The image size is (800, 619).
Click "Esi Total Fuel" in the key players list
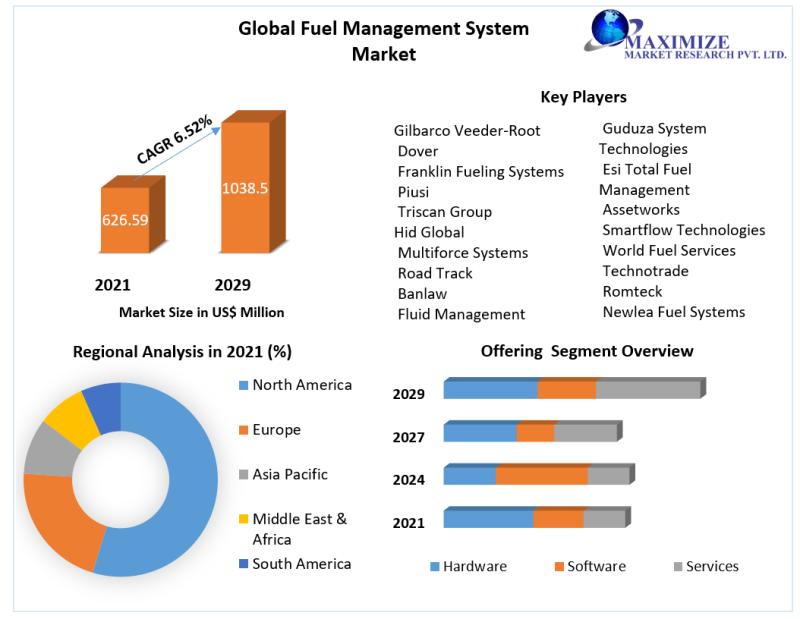click(x=647, y=169)
